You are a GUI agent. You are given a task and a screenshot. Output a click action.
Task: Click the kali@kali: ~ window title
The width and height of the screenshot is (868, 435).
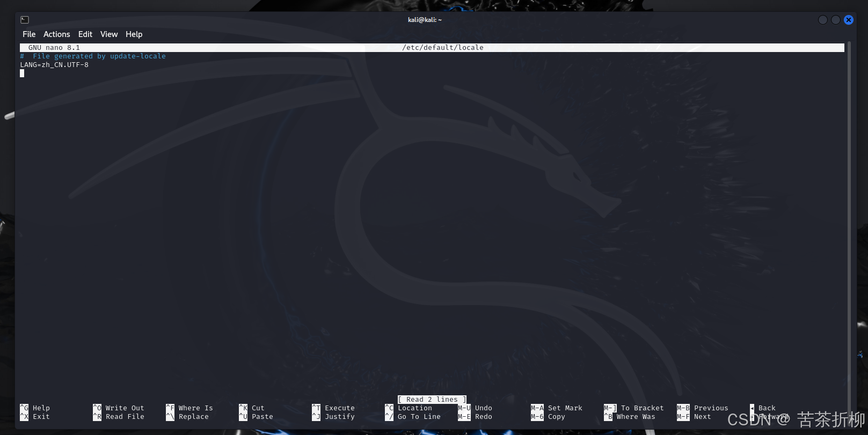pos(425,20)
